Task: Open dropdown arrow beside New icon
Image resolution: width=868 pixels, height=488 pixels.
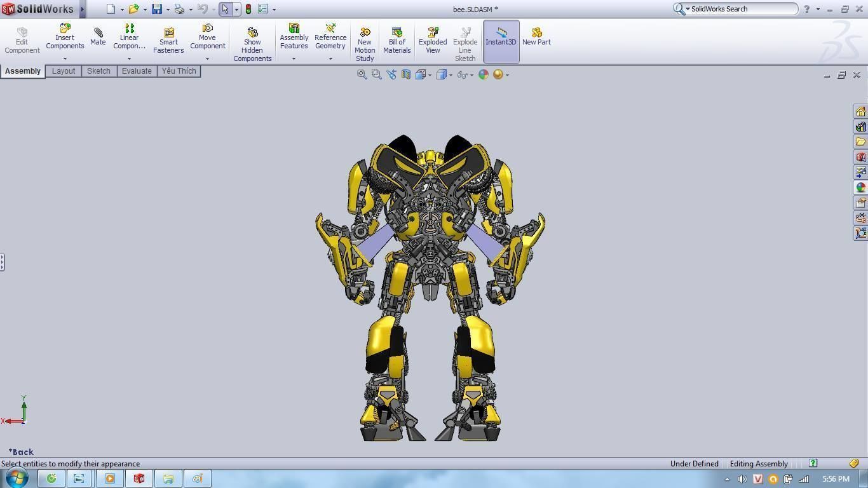Action: point(122,10)
